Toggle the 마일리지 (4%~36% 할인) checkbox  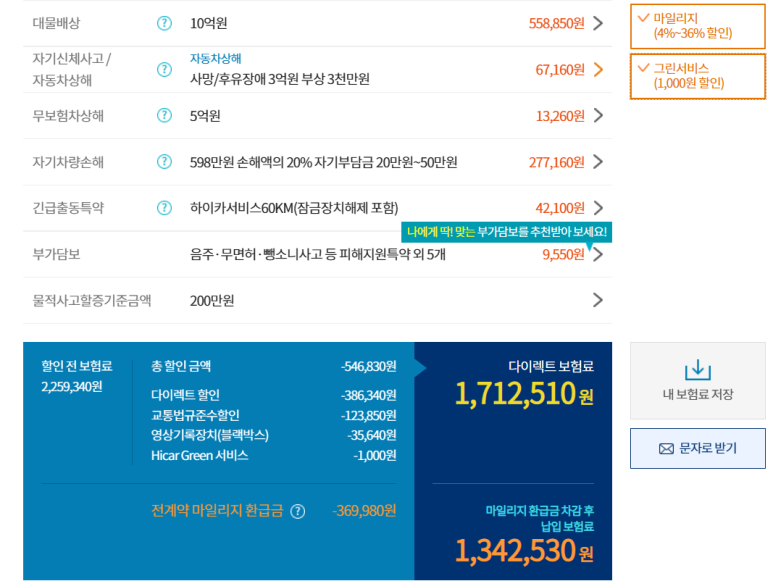698,26
